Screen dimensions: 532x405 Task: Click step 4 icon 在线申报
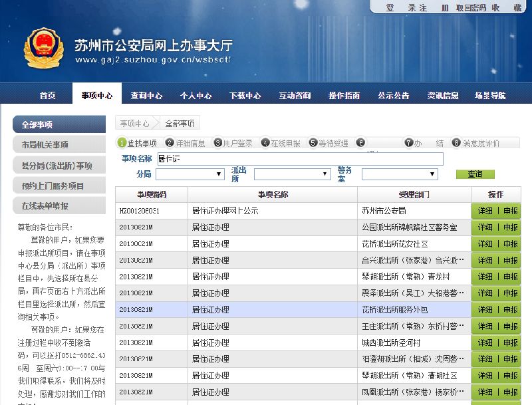tap(265, 142)
